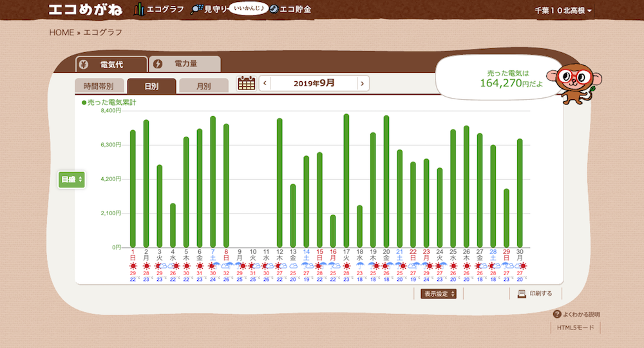Image resolution: width=644 pixels, height=348 pixels.
Task: Switch to HTML5モード
Action: coord(575,327)
